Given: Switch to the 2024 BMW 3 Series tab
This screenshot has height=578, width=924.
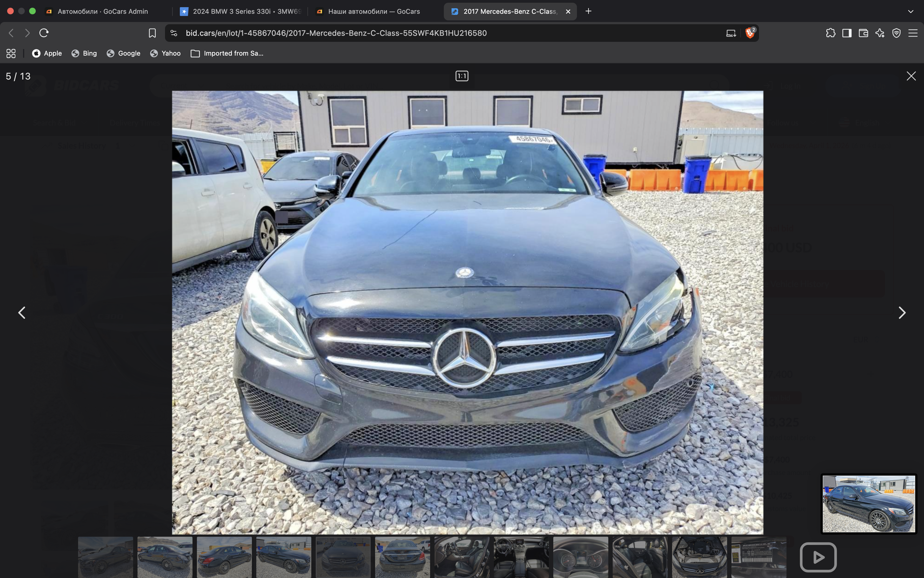Looking at the screenshot, I should pos(241,12).
